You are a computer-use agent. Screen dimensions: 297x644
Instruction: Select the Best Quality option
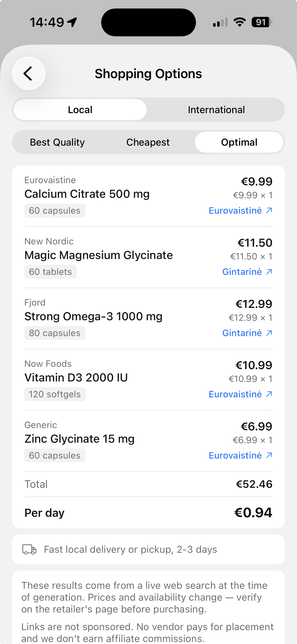click(57, 142)
